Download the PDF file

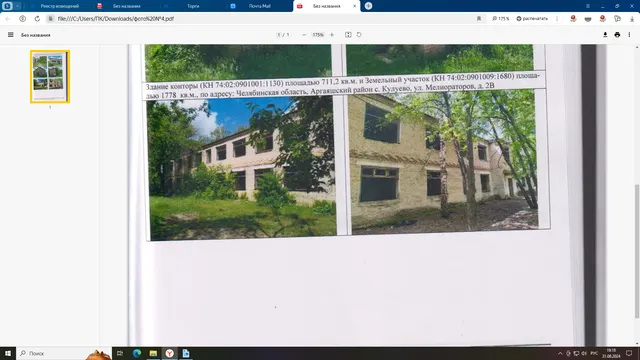click(605, 35)
